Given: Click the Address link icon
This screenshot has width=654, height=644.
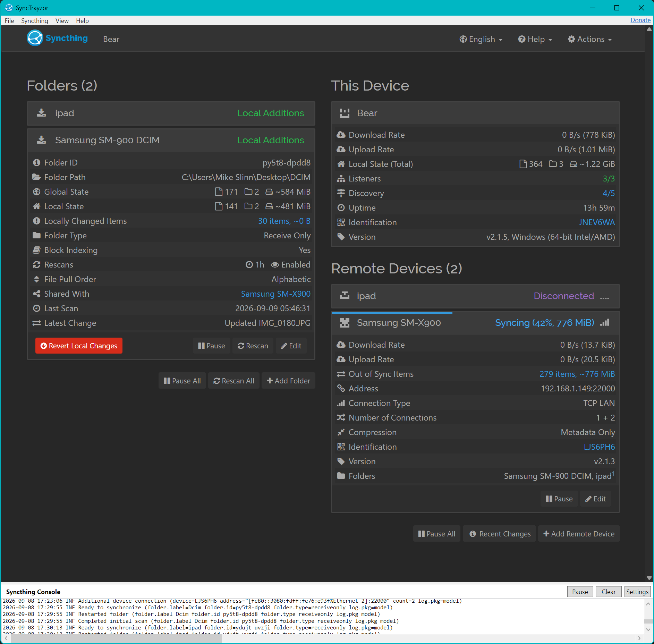Looking at the screenshot, I should [341, 389].
